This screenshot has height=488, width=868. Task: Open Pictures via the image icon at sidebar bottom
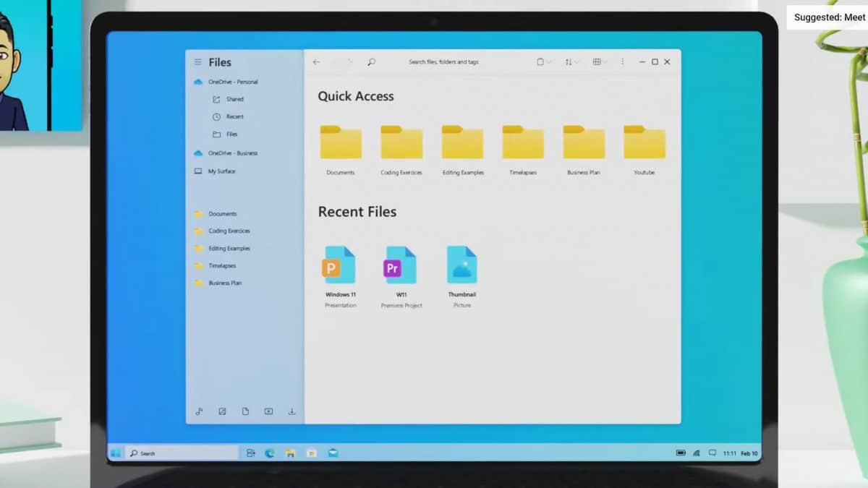coord(222,411)
